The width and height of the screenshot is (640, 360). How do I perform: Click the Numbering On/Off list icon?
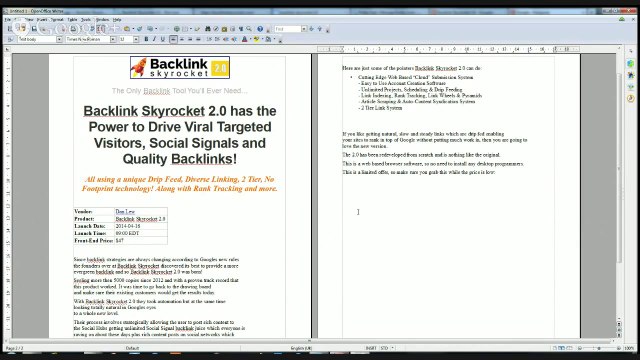[x=209, y=39]
